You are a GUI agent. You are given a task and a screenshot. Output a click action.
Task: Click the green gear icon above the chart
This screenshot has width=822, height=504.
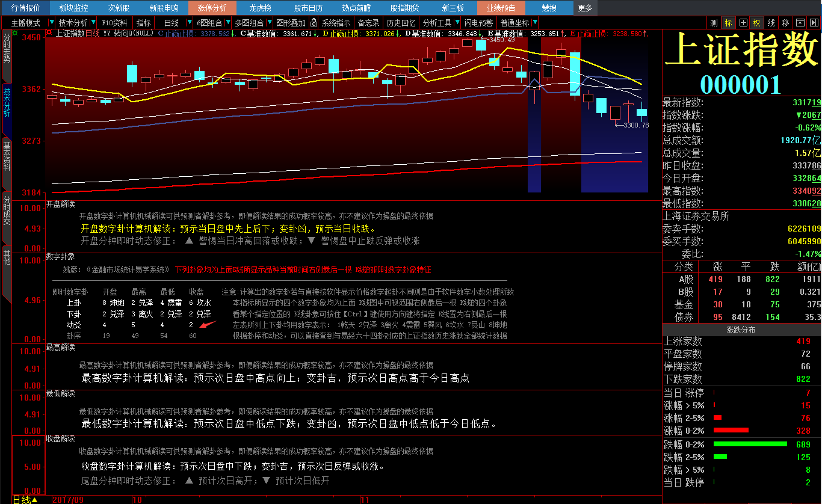tap(15, 32)
